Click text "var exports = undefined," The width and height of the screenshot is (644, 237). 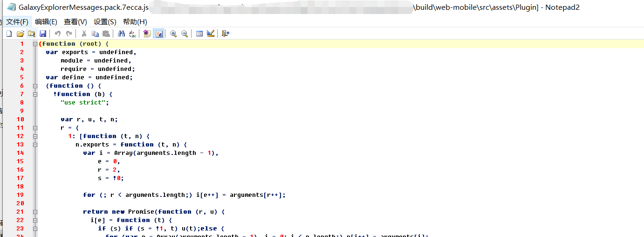(91, 52)
